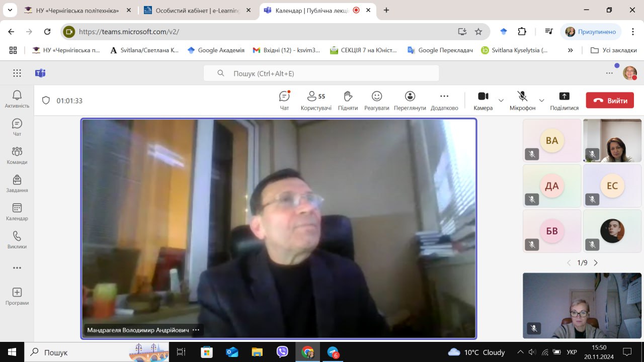Screen dimensions: 644x362
Task: Open Додатково more actions menu
Action: [444, 100]
